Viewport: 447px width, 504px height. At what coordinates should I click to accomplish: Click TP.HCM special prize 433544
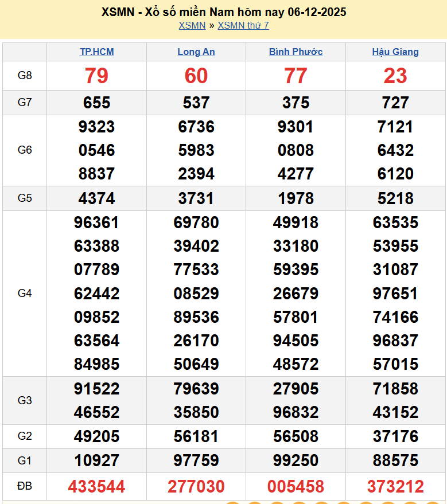(x=96, y=487)
